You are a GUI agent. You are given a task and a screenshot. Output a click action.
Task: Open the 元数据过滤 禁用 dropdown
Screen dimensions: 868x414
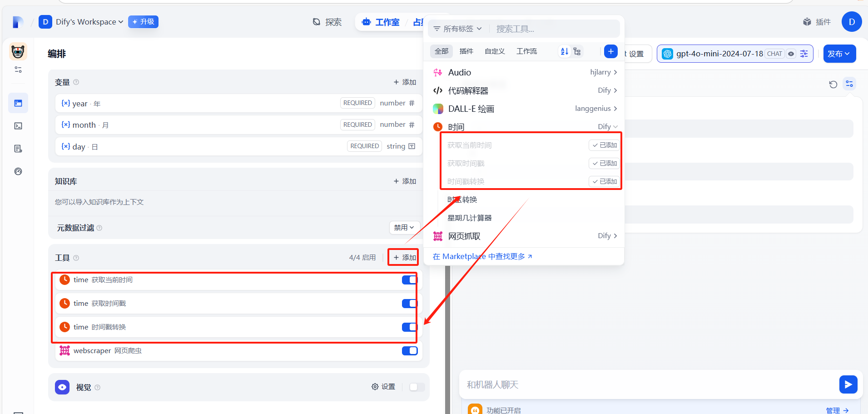[404, 227]
